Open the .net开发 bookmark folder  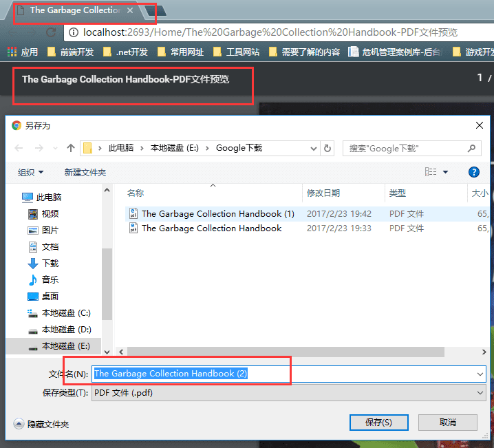(125, 52)
